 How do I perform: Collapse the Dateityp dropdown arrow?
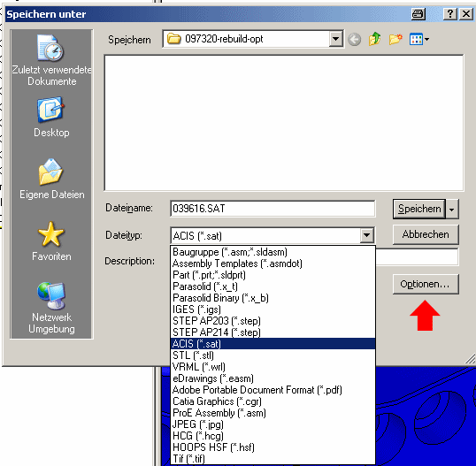[366, 235]
